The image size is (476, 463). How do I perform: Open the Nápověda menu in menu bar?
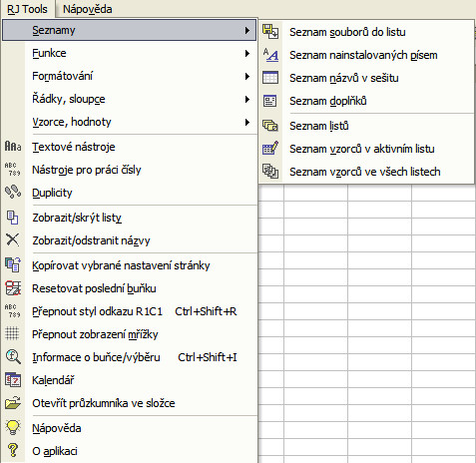coord(88,9)
